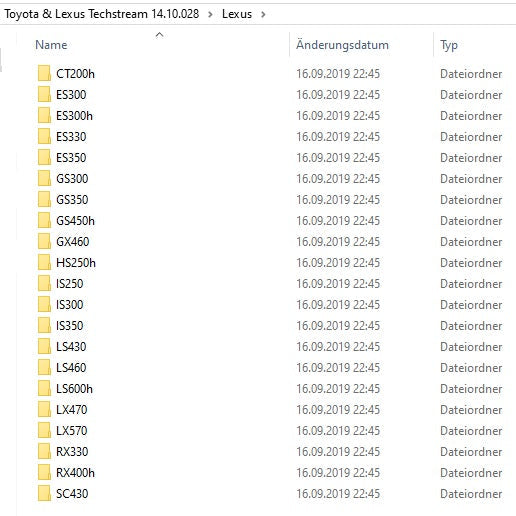Click the CT200h folder icon
The width and height of the screenshot is (516, 516).
[44, 73]
